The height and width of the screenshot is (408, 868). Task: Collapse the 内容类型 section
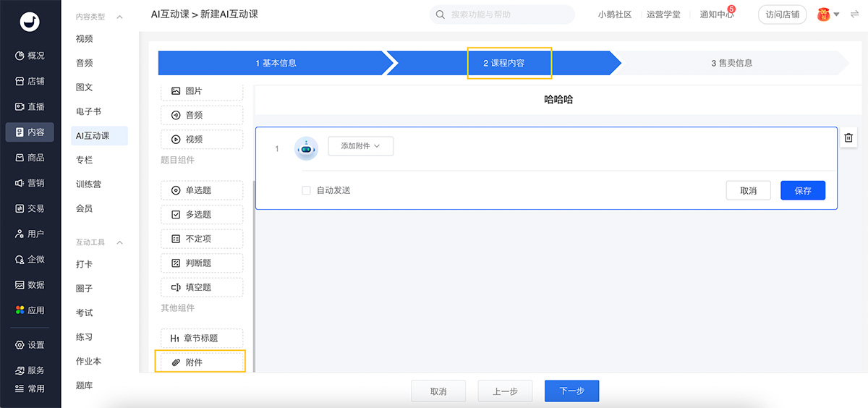[x=119, y=17]
